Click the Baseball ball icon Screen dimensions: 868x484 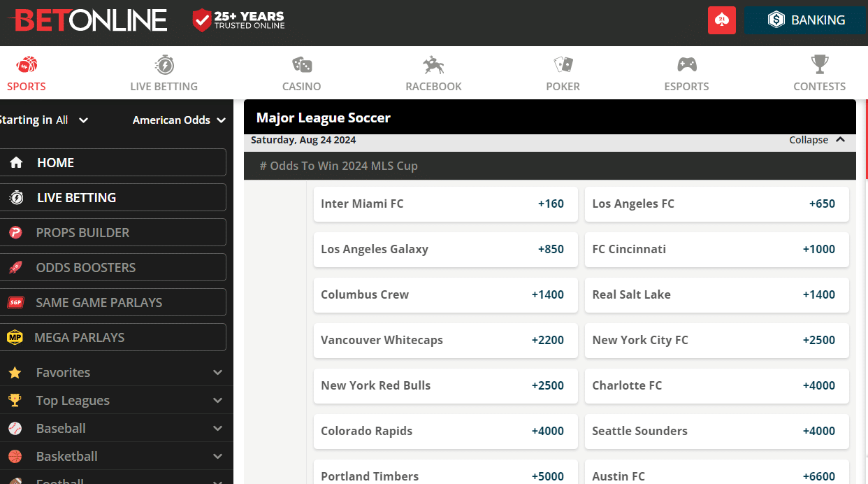click(15, 428)
